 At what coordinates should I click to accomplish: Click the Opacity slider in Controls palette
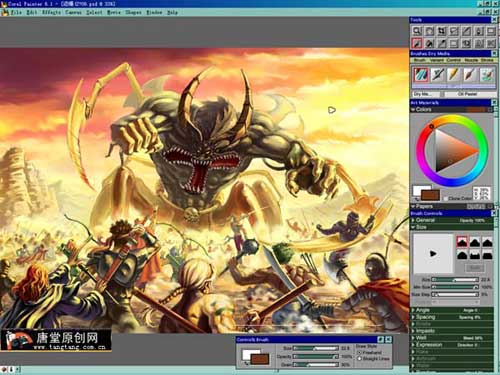click(315, 357)
